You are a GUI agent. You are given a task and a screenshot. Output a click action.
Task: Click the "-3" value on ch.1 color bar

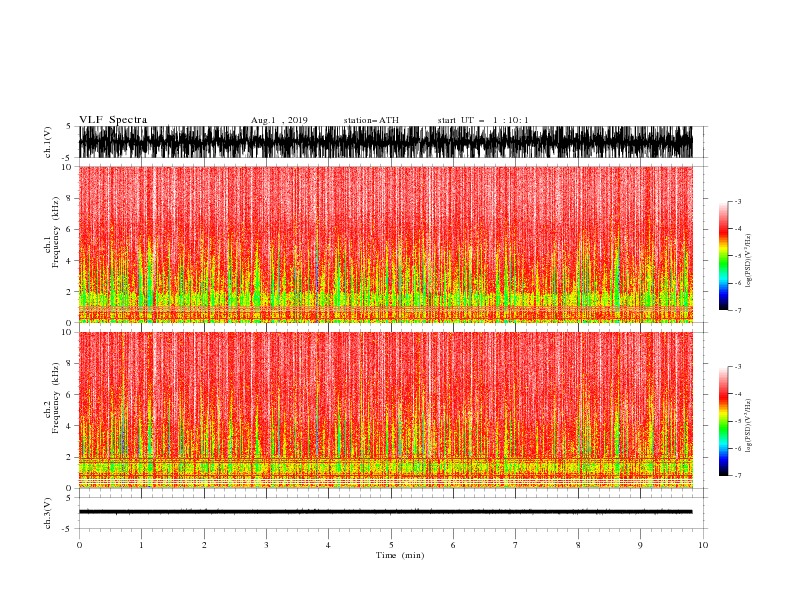pyautogui.click(x=738, y=201)
